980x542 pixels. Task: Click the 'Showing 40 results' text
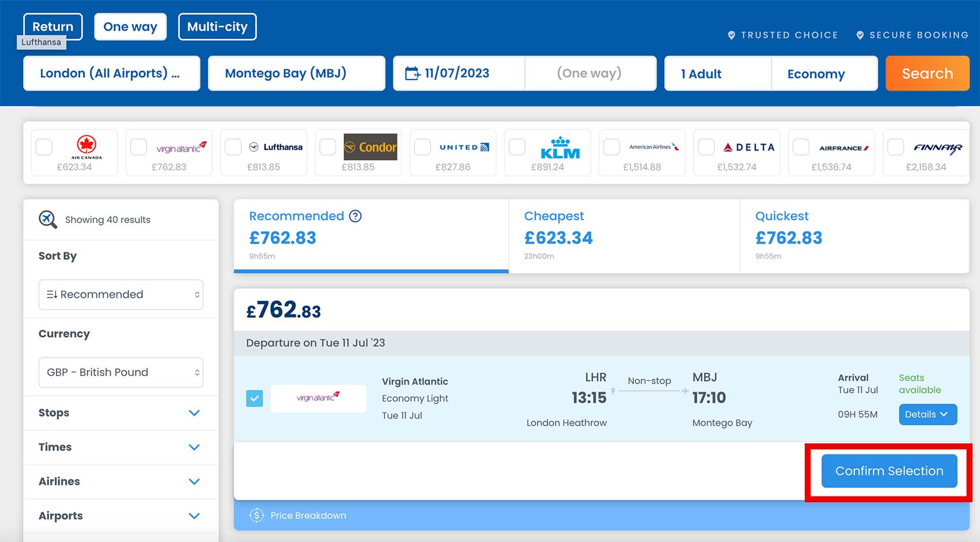pyautogui.click(x=108, y=220)
